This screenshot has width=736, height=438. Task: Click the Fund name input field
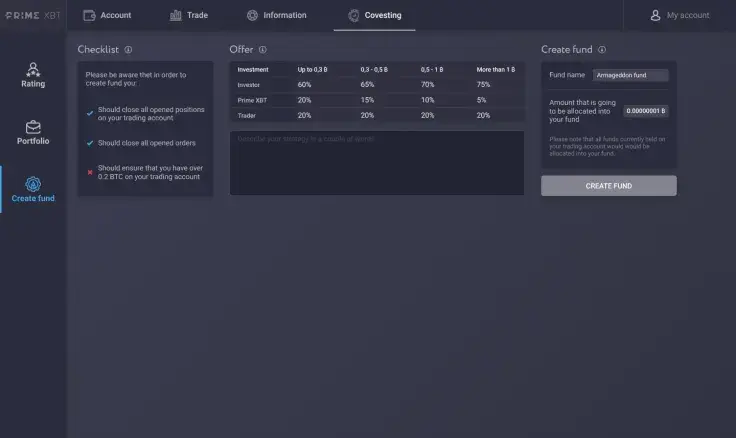click(629, 75)
